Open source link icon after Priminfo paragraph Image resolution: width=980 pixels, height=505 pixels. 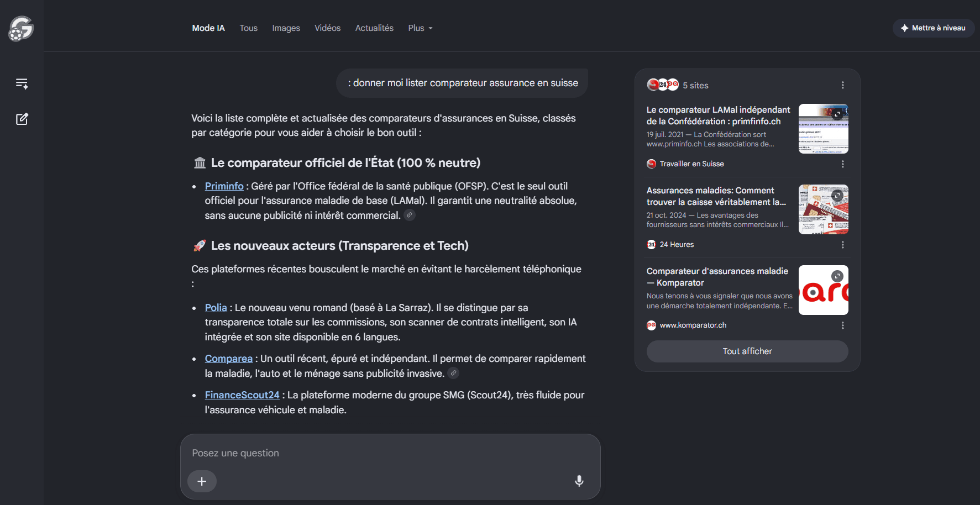click(x=410, y=215)
